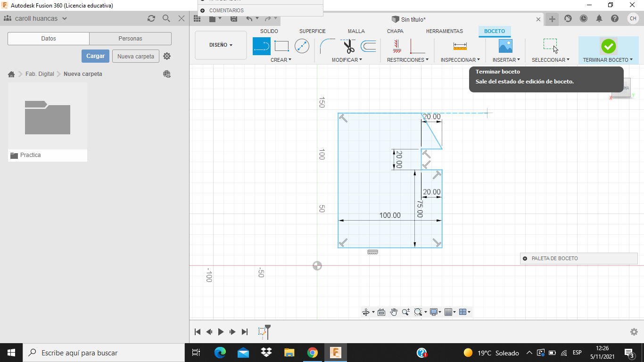Image resolution: width=644 pixels, height=362 pixels.
Task: Click the Nueva carpeta button
Action: click(x=136, y=56)
